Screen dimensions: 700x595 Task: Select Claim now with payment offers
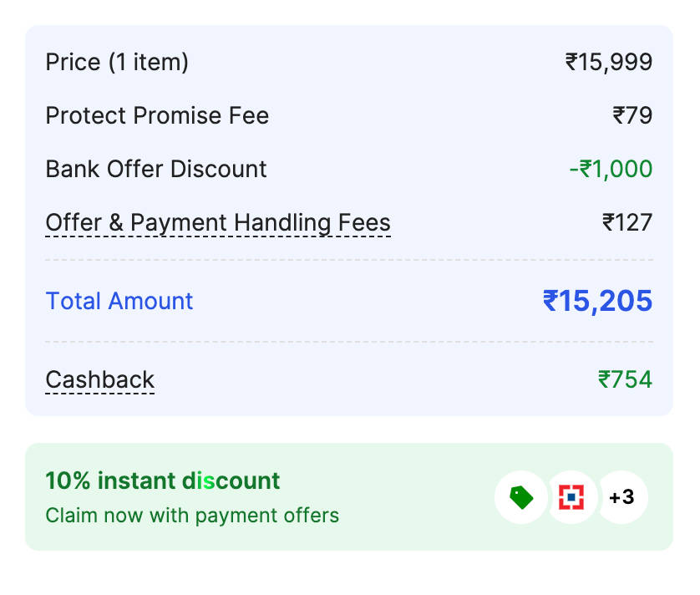point(192,515)
